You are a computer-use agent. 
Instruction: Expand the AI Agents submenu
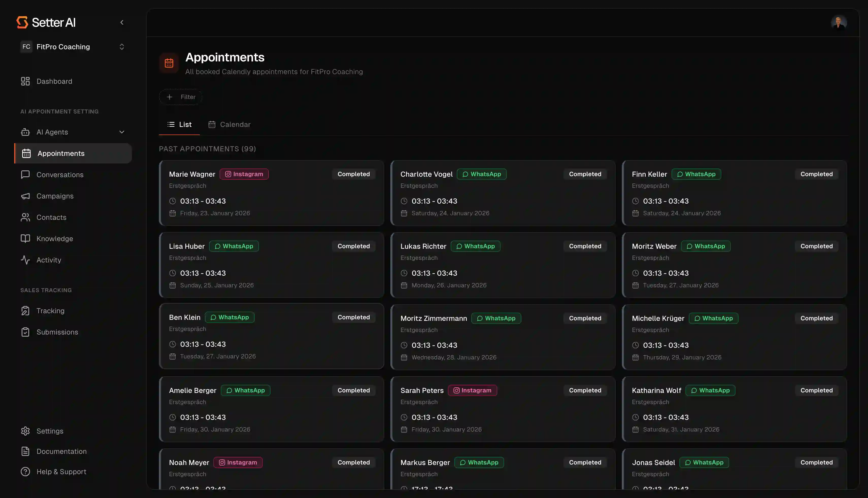point(121,132)
